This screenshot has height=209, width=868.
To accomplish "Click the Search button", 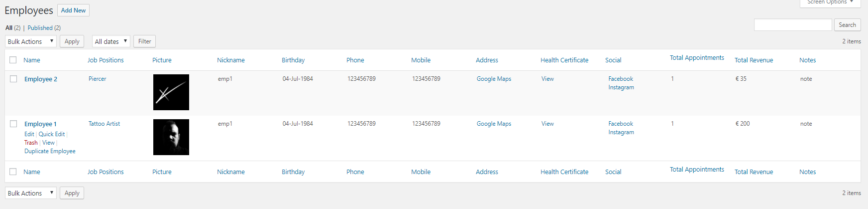I will [x=847, y=25].
